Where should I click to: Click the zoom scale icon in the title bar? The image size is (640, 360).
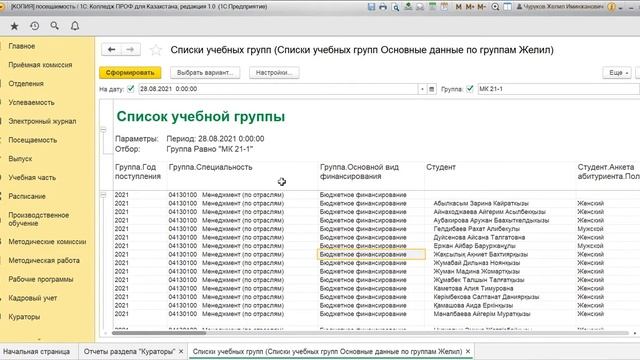495,7
